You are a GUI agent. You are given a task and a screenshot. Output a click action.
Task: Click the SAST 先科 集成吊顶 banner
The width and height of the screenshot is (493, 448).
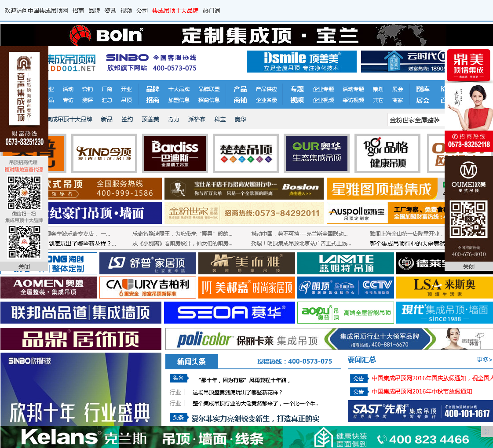420,411
